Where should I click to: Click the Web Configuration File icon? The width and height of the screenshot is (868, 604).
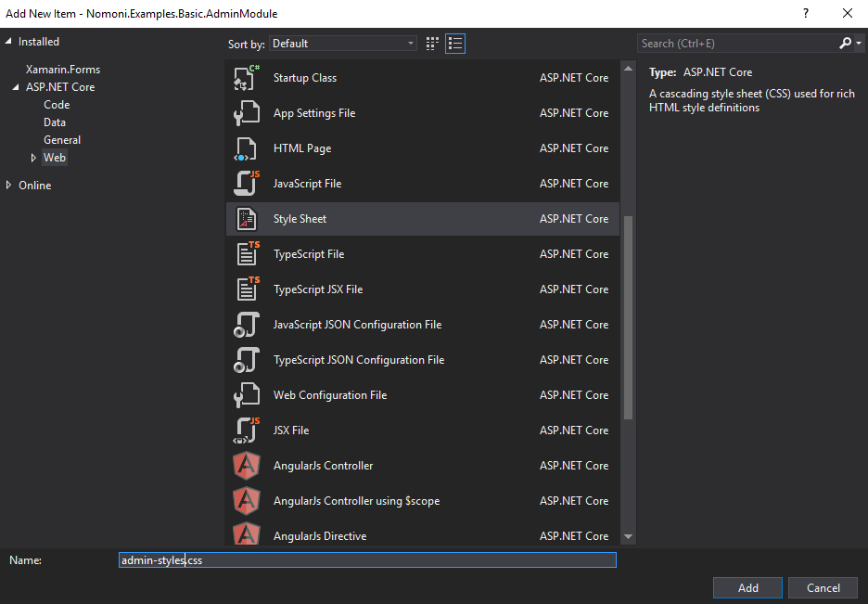(246, 395)
